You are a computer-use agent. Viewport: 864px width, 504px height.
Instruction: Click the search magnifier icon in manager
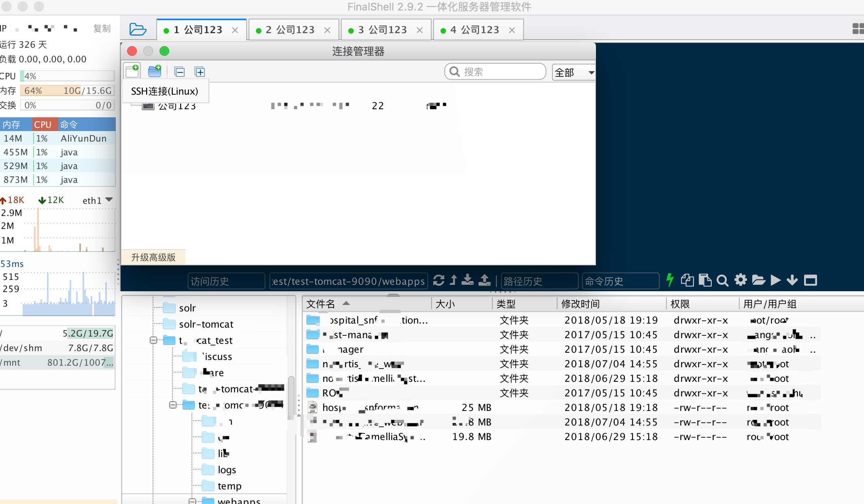click(455, 72)
